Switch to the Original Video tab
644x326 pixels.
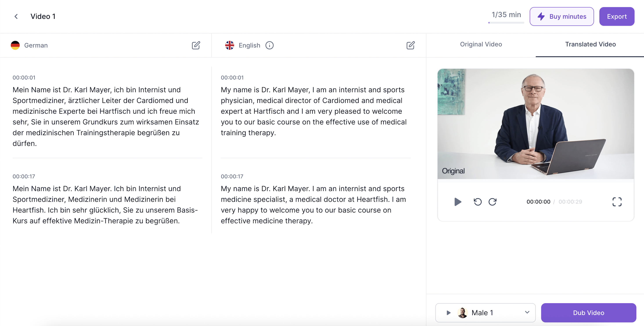pyautogui.click(x=481, y=44)
